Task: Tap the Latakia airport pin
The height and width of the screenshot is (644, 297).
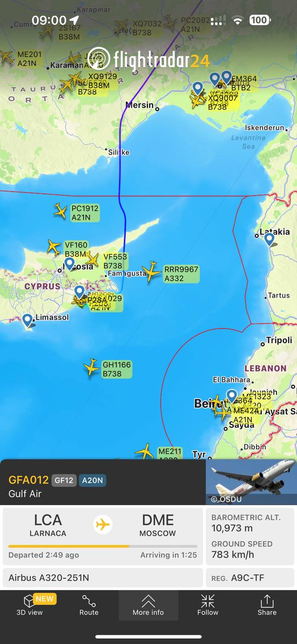Action: point(269,239)
